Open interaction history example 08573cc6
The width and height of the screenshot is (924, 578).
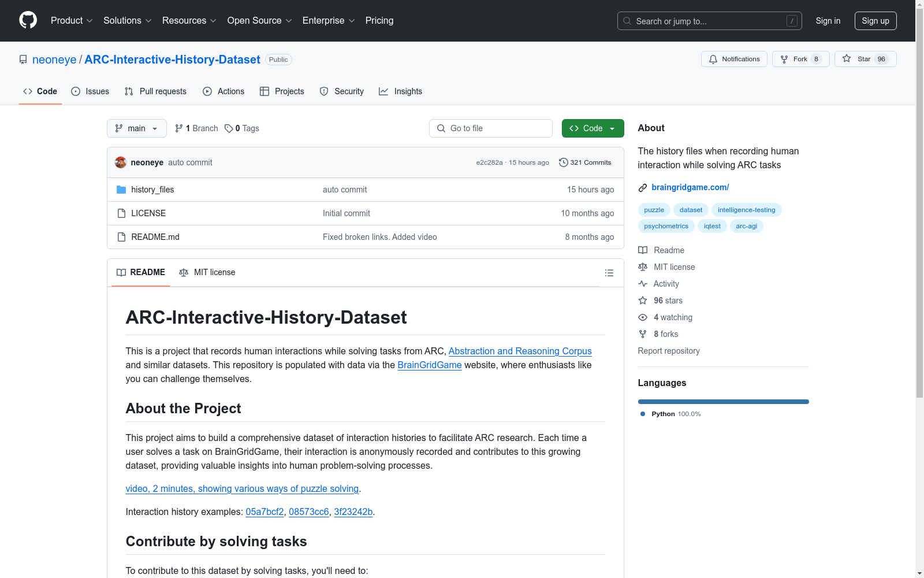(x=309, y=512)
